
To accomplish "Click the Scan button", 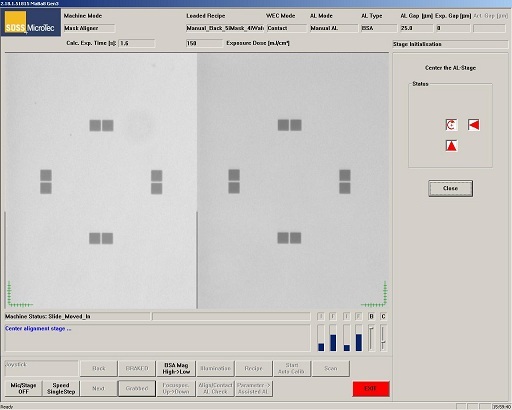I will click(331, 368).
